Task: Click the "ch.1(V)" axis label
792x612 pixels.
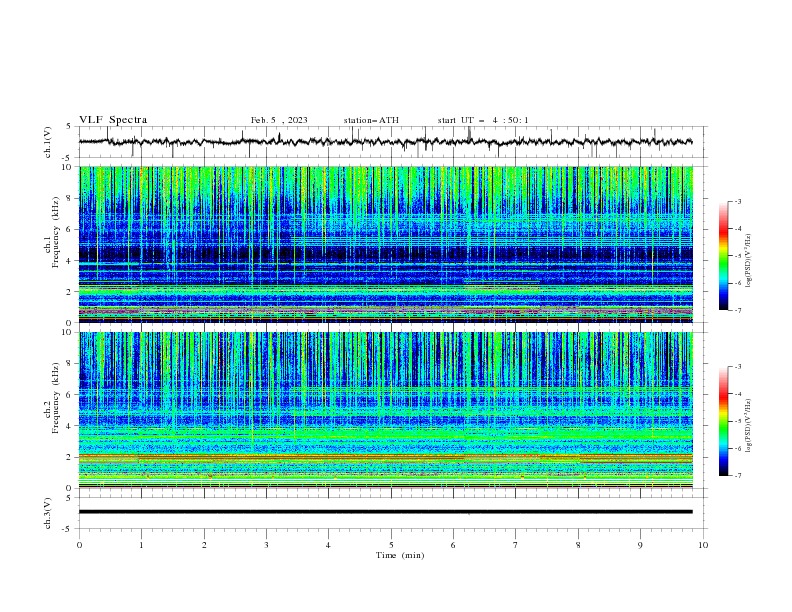Action: 48,142
